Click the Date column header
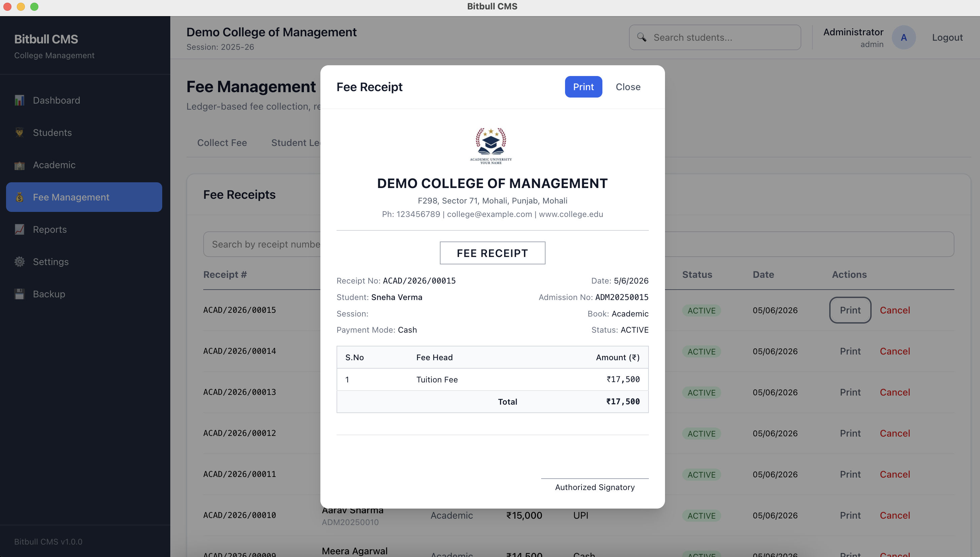The height and width of the screenshot is (557, 980). pos(763,274)
